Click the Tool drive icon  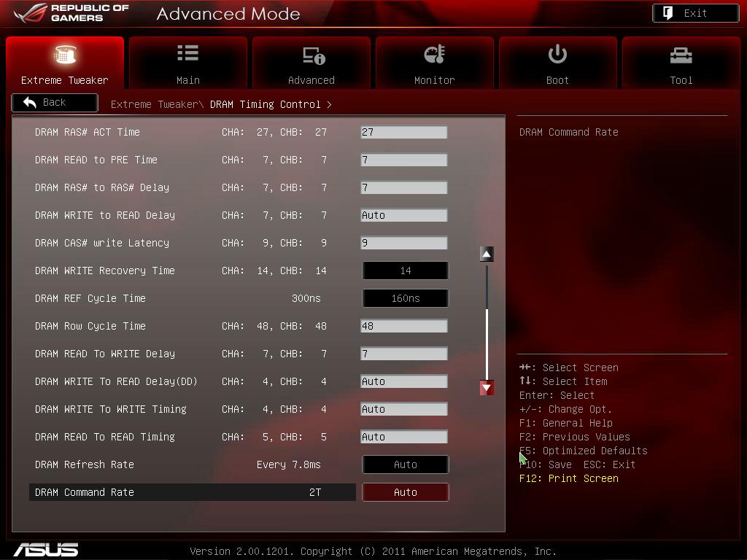point(681,55)
